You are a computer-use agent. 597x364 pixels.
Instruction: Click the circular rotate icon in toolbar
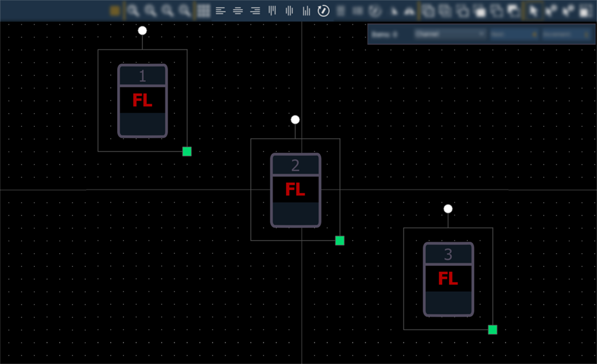(x=324, y=11)
